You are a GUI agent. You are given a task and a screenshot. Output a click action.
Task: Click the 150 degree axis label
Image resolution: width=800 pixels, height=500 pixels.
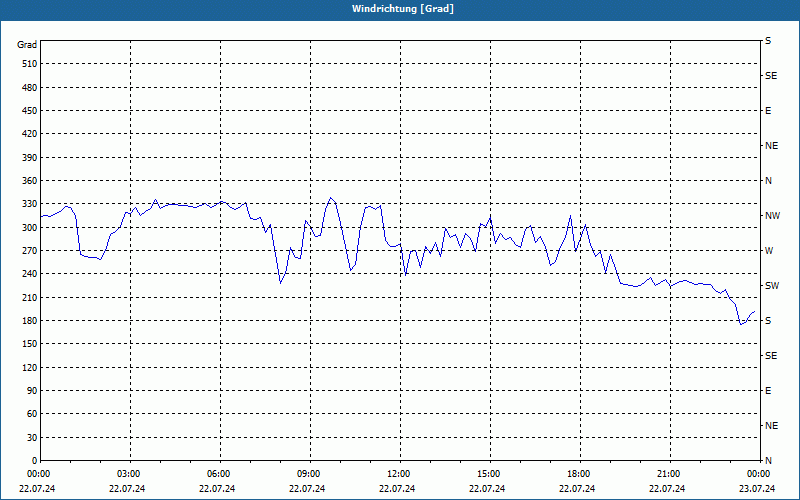(x=29, y=344)
